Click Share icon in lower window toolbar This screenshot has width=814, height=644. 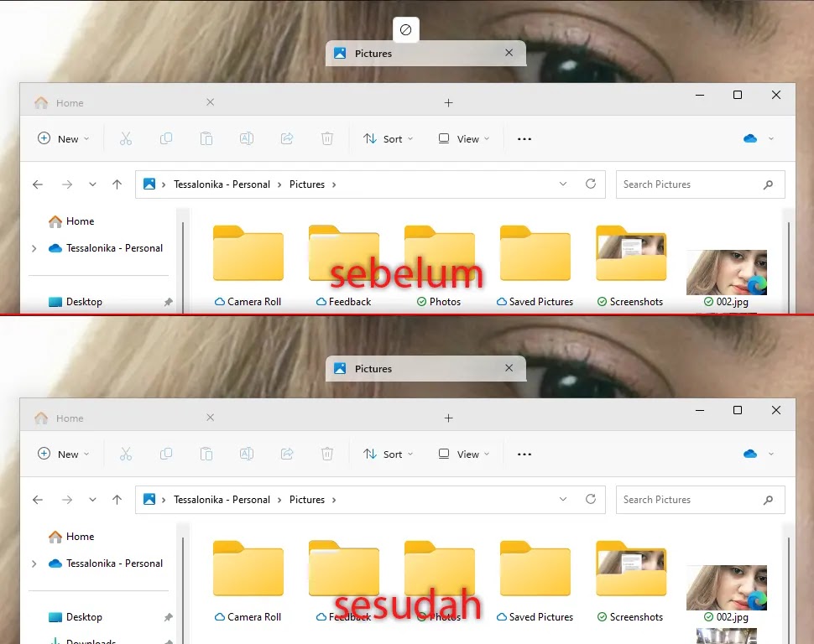287,454
